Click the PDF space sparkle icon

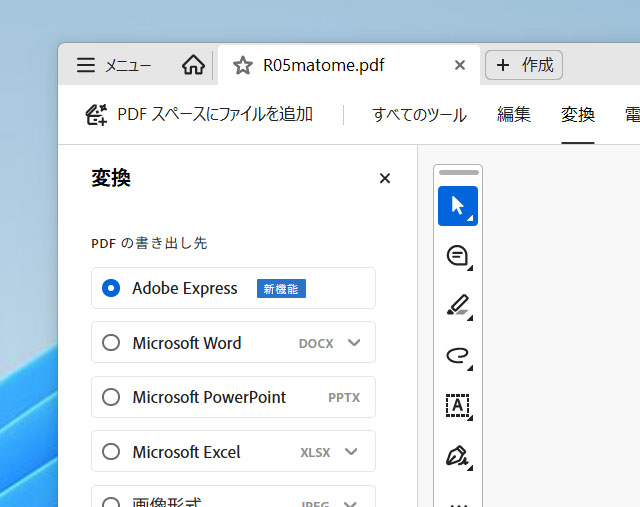point(97,115)
